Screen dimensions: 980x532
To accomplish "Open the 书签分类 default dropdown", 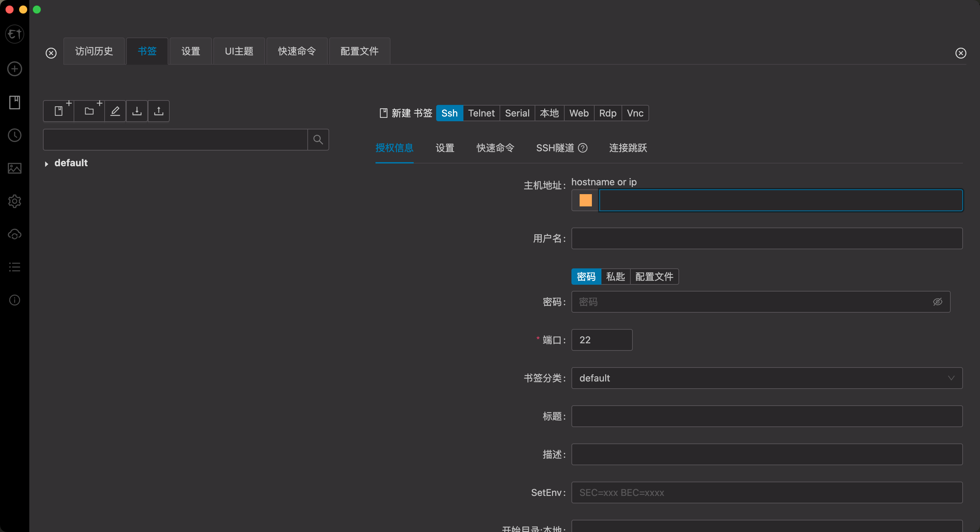I will coord(767,378).
